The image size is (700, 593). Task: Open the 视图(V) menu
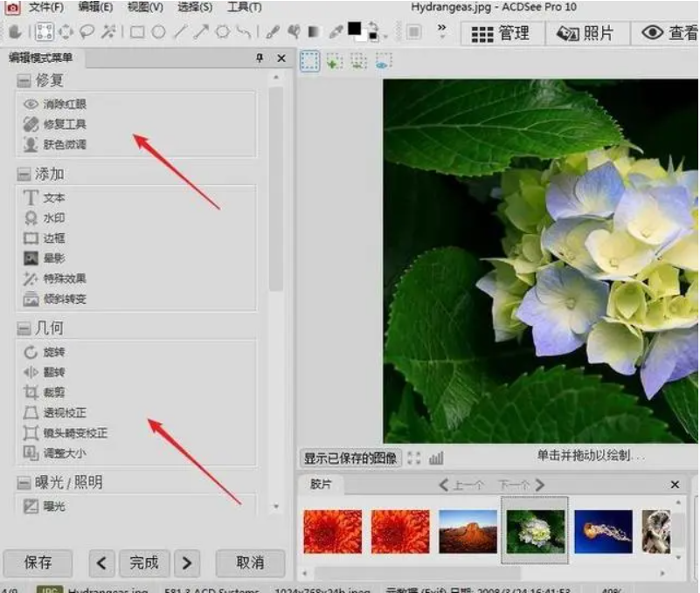[145, 7]
